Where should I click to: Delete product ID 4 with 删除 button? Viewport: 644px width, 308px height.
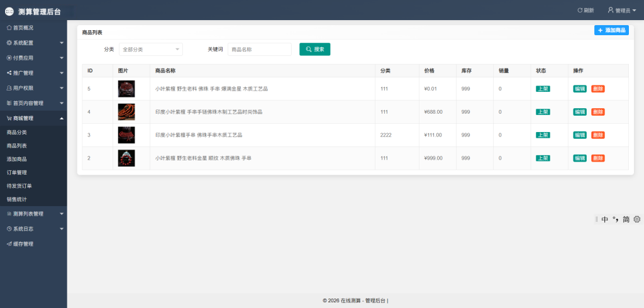click(597, 112)
